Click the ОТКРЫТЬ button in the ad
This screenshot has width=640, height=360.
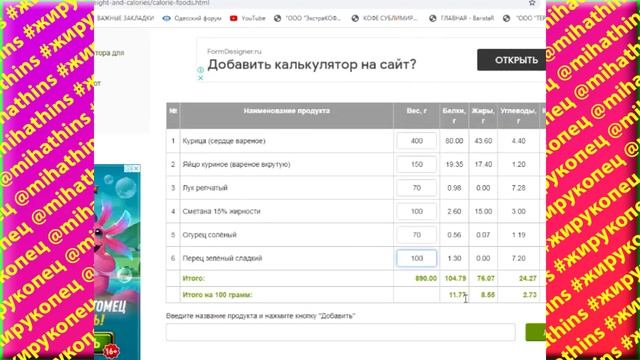click(x=511, y=60)
